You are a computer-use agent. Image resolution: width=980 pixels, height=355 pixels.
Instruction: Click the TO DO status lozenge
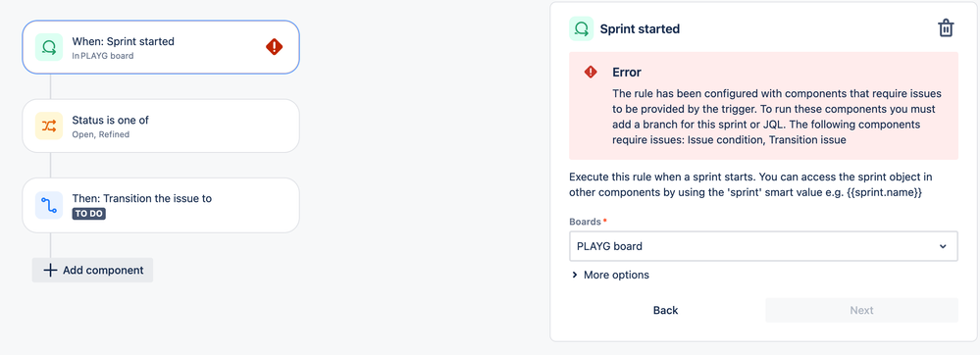pyautogui.click(x=88, y=214)
